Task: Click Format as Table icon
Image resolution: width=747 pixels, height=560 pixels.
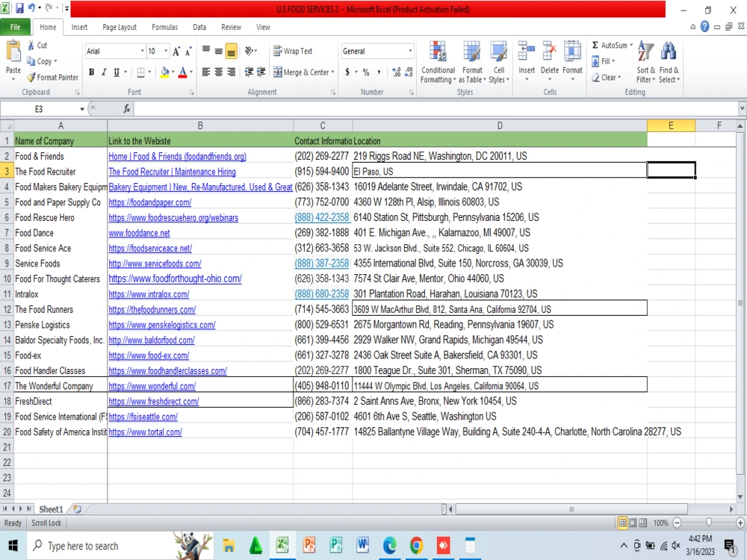Action: 472,52
